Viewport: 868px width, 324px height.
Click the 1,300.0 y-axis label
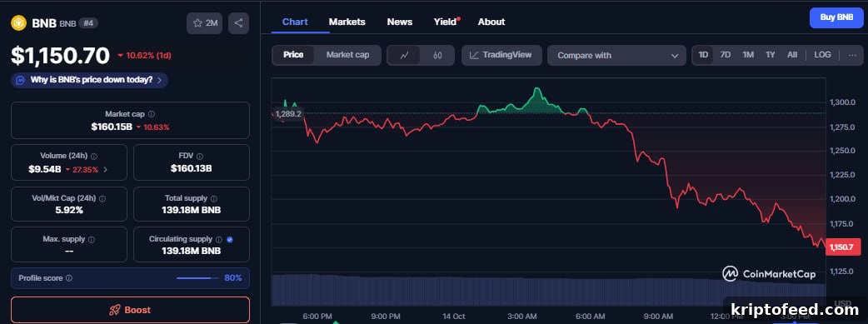tap(842, 103)
